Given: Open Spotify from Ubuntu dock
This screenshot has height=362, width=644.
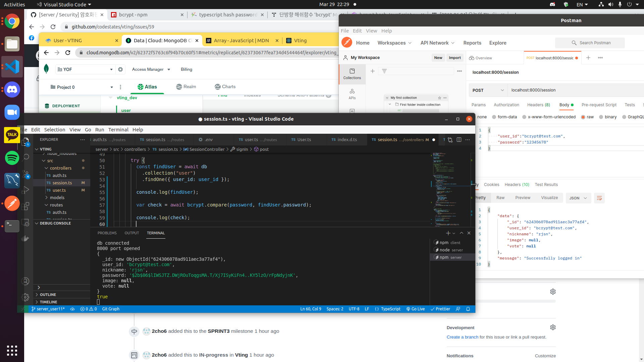Looking at the screenshot, I should (12, 158).
